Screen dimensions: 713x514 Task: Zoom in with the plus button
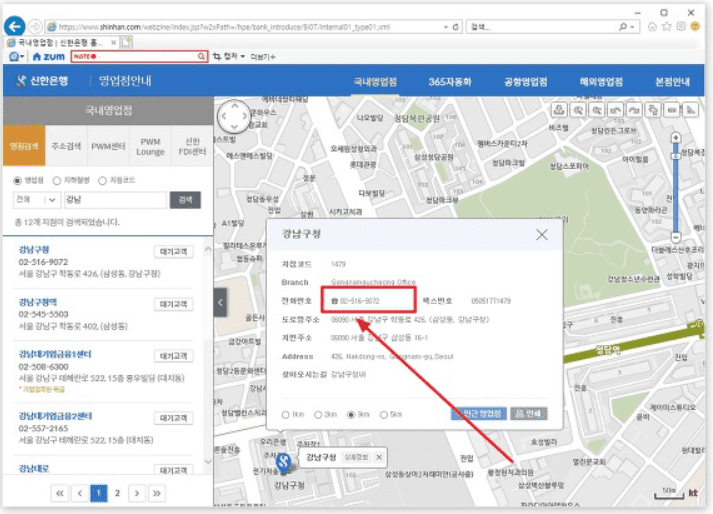pyautogui.click(x=676, y=137)
